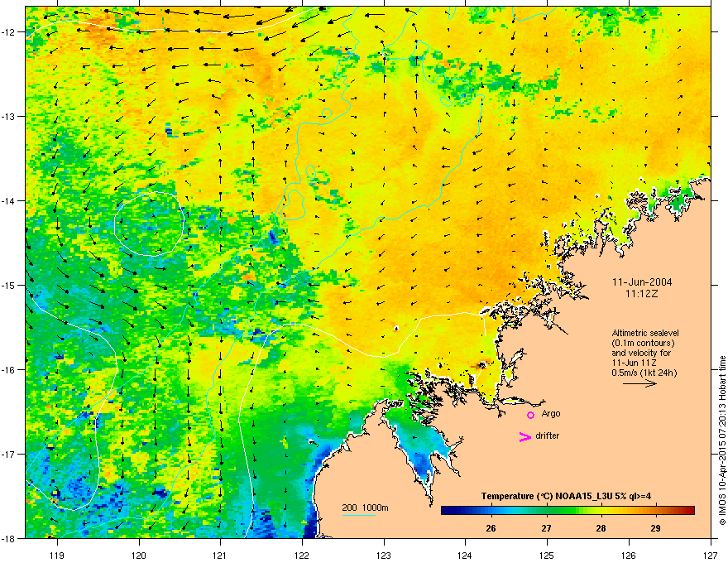Select the temperature color bar at 26
The width and height of the screenshot is (728, 563).
[491, 511]
